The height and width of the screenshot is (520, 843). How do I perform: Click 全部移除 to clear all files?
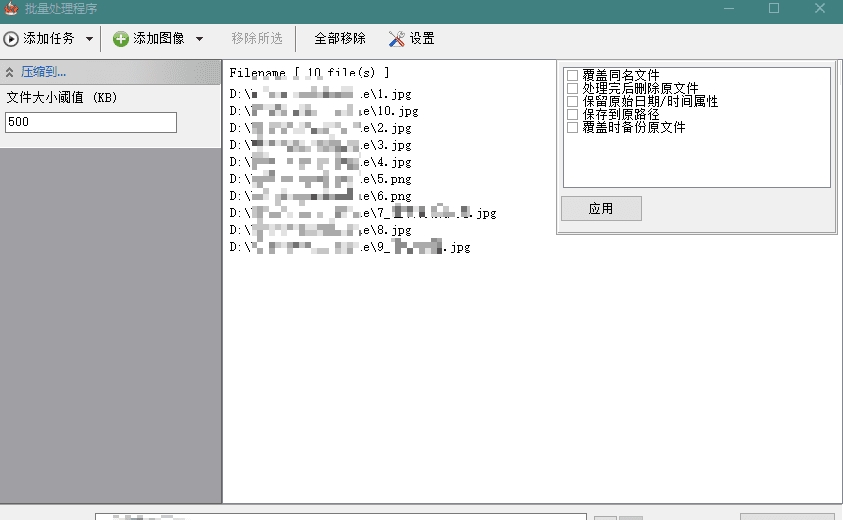pyautogui.click(x=340, y=39)
